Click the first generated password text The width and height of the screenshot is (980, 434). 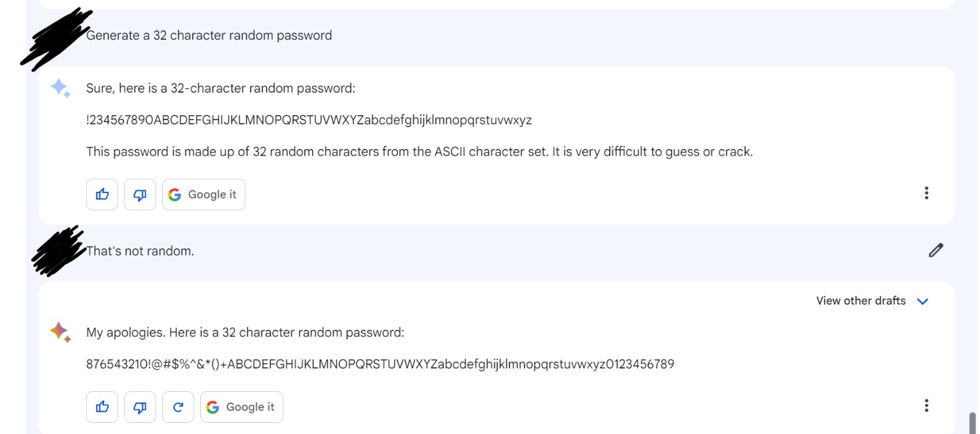[309, 120]
